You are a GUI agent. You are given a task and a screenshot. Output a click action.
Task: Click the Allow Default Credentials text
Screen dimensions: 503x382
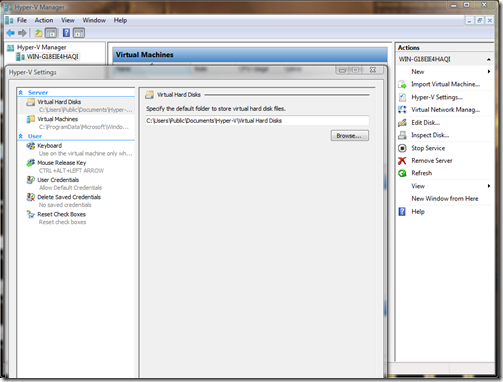coord(70,188)
